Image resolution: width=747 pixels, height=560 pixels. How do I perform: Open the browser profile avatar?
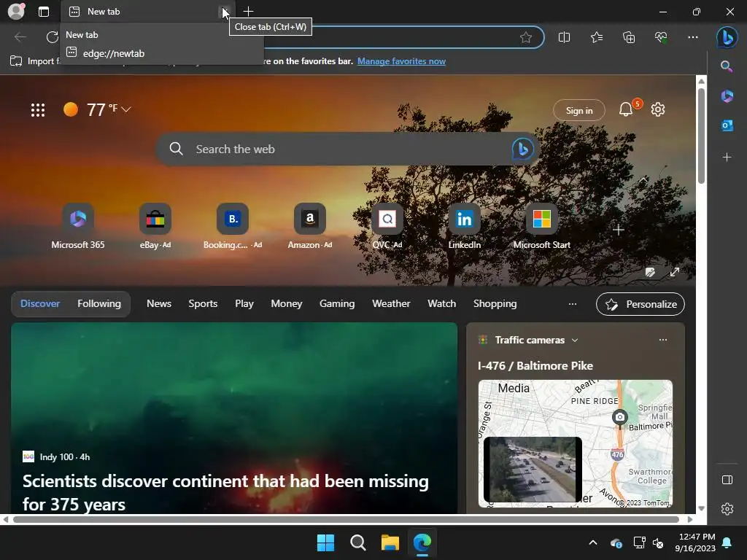click(x=16, y=12)
